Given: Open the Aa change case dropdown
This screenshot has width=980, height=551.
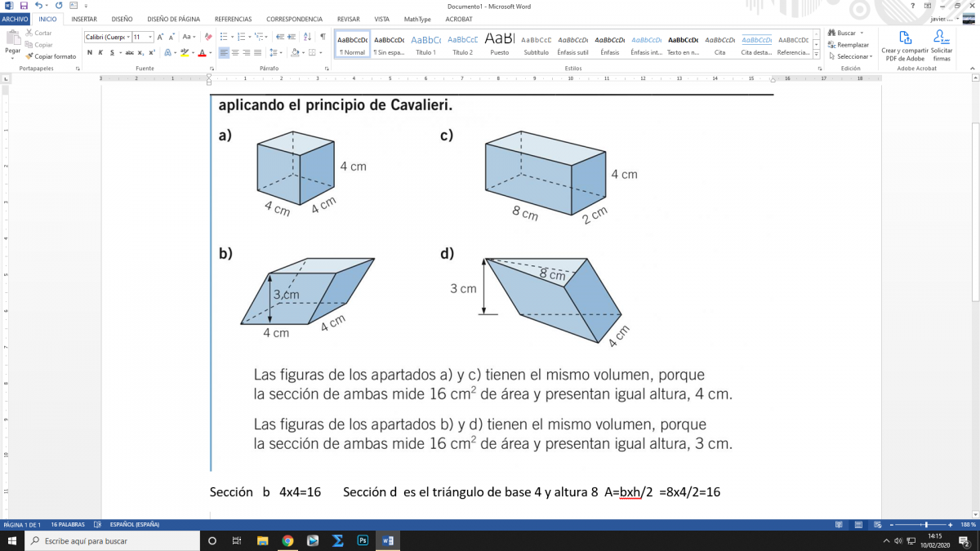Looking at the screenshot, I should point(189,37).
